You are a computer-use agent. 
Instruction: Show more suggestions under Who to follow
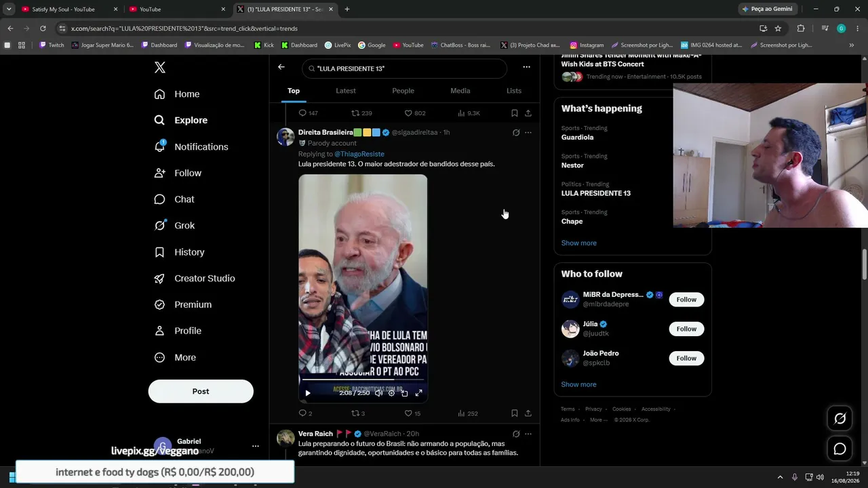pos(579,384)
